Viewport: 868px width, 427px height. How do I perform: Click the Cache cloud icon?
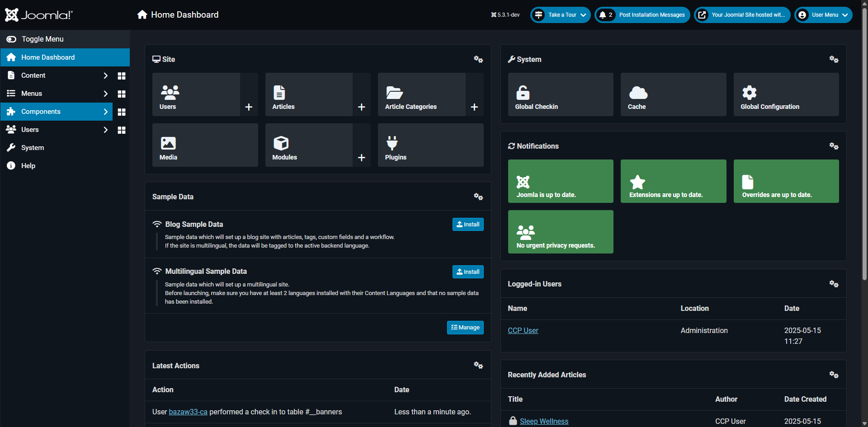pos(638,93)
